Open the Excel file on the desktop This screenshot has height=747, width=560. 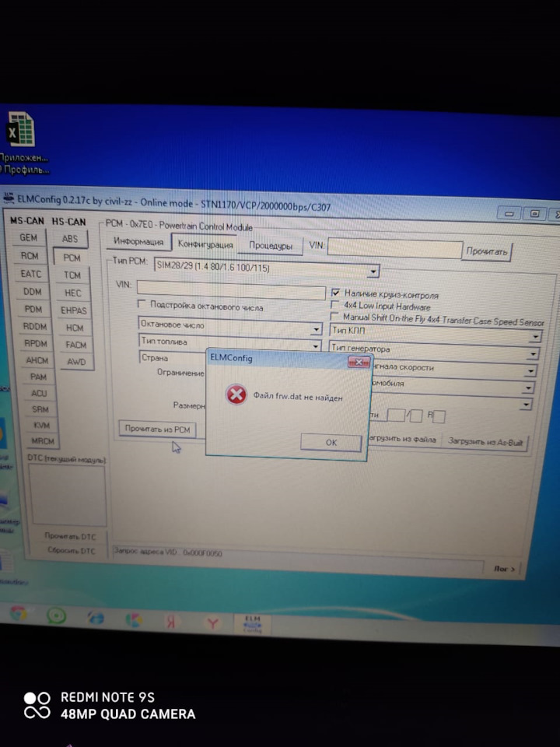pos(21,129)
